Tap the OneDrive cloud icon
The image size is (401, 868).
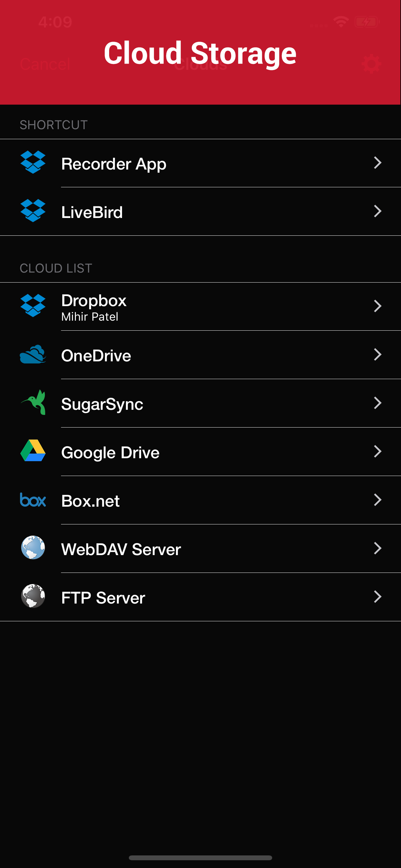[33, 355]
